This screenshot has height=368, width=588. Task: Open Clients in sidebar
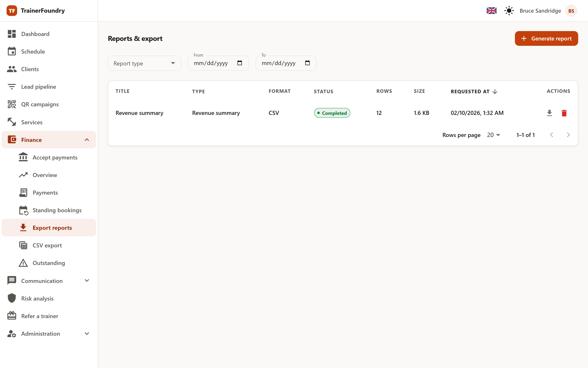pyautogui.click(x=49, y=69)
